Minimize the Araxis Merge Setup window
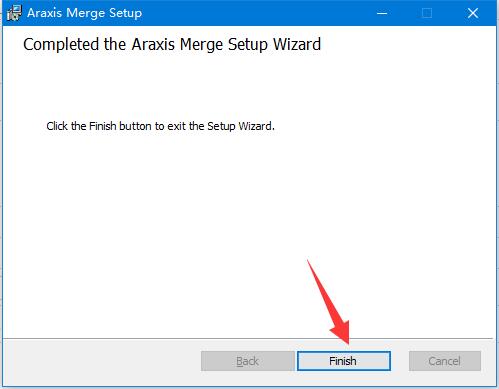Screen dimensions: 499x389 (x=382, y=13)
